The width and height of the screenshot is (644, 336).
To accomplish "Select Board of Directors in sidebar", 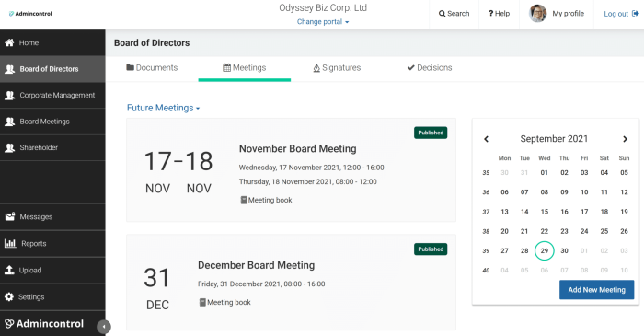I will click(x=52, y=69).
